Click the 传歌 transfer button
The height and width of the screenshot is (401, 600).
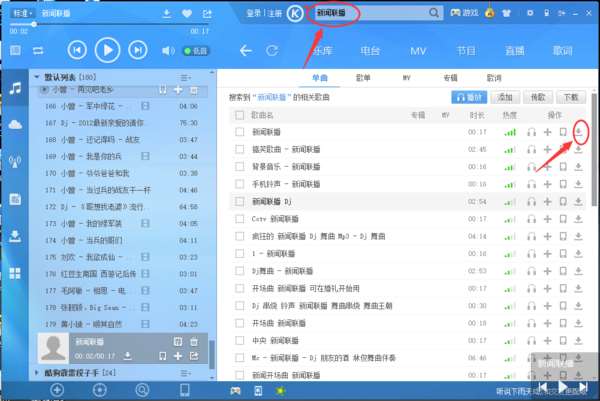(538, 98)
